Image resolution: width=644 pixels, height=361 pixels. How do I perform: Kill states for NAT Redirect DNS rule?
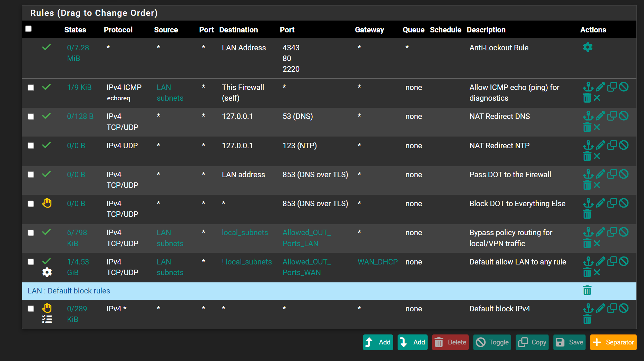[597, 127]
